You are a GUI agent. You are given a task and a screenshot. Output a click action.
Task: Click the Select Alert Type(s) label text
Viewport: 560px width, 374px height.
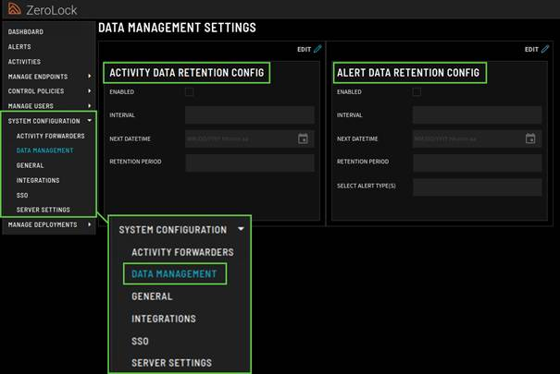pos(366,186)
